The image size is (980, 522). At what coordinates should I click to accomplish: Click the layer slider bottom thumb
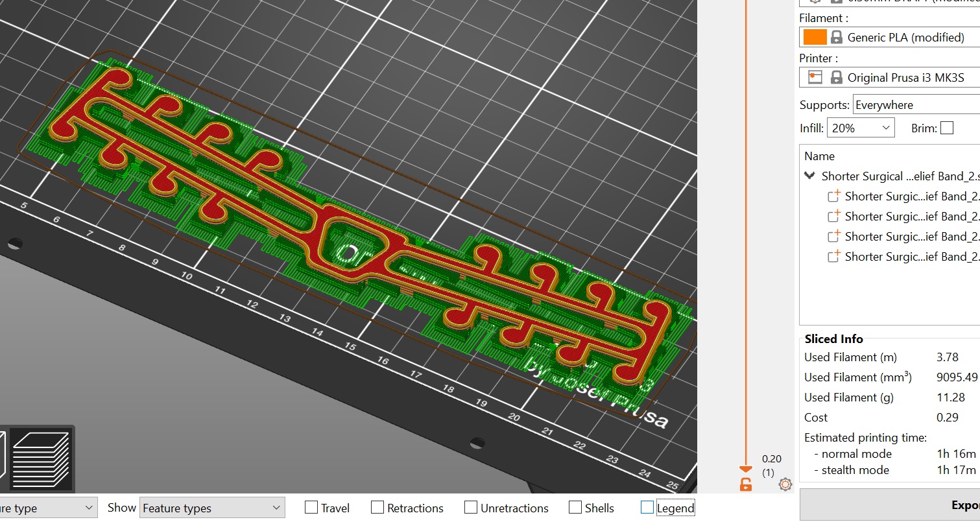tap(746, 469)
